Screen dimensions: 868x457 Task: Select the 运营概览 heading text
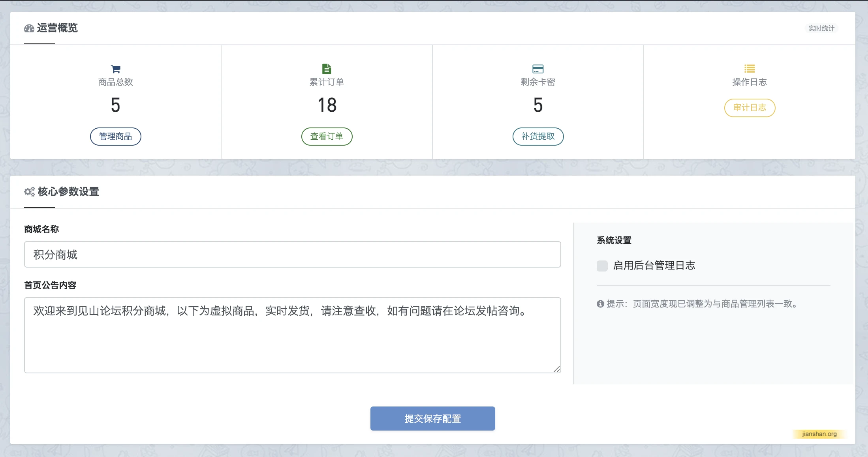[57, 28]
